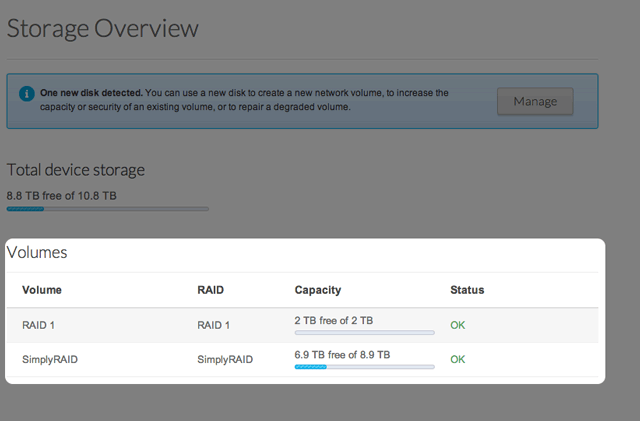Click the Total device storage usage bar
The height and width of the screenshot is (421, 640).
(x=108, y=209)
